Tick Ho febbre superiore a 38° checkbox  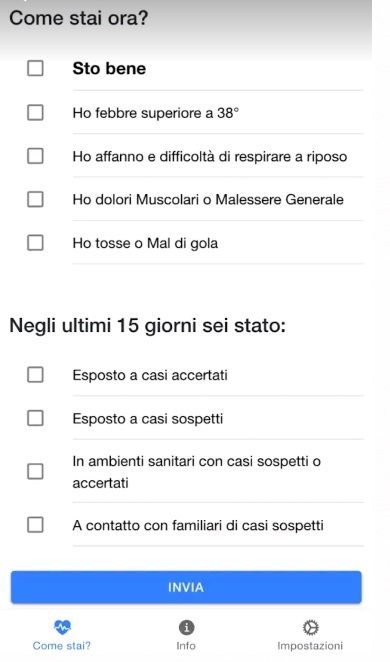[35, 113]
